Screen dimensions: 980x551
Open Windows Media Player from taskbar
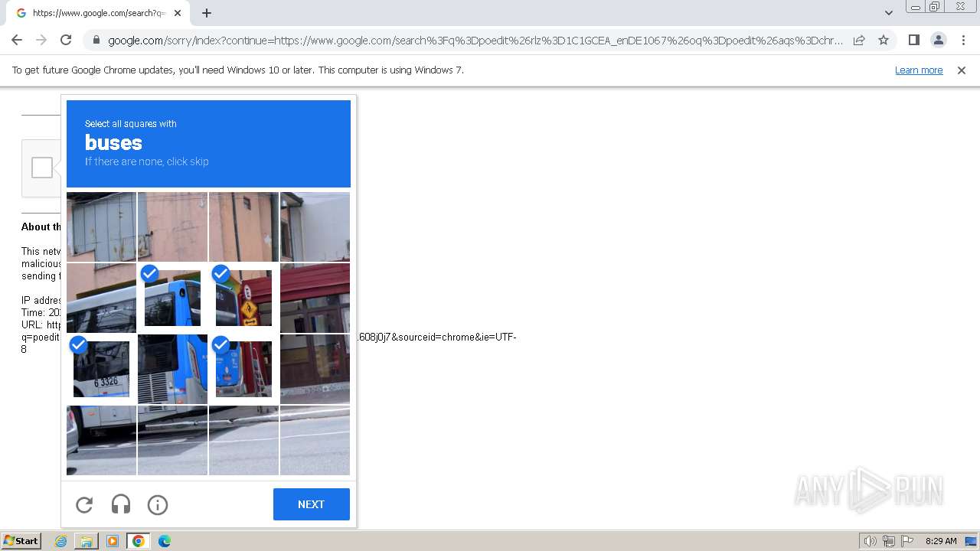point(113,541)
